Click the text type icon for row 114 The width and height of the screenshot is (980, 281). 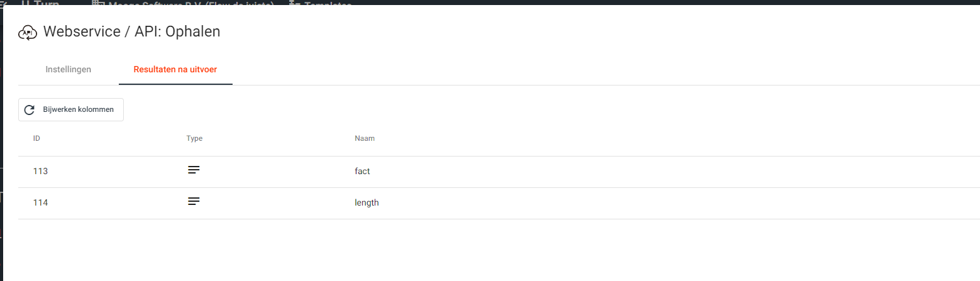194,202
